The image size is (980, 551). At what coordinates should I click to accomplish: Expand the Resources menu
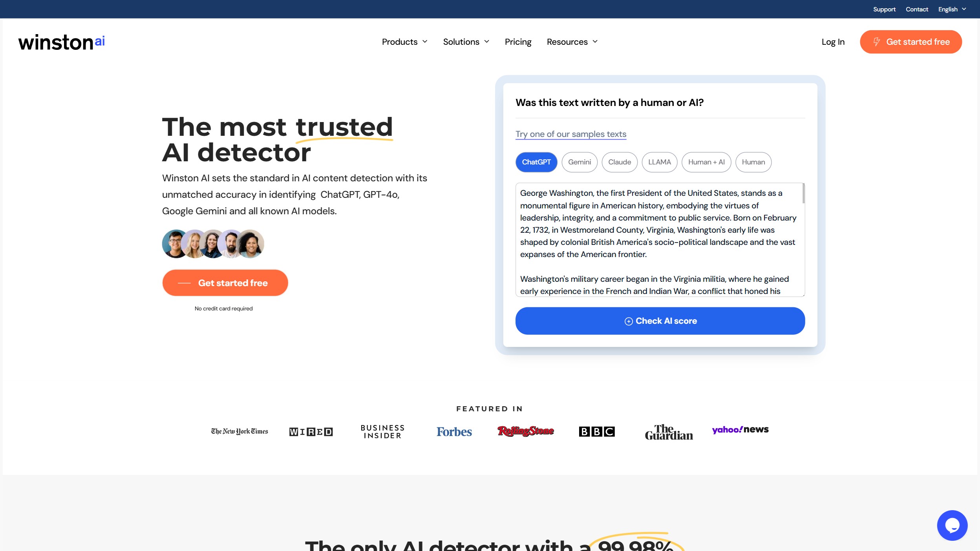[572, 42]
